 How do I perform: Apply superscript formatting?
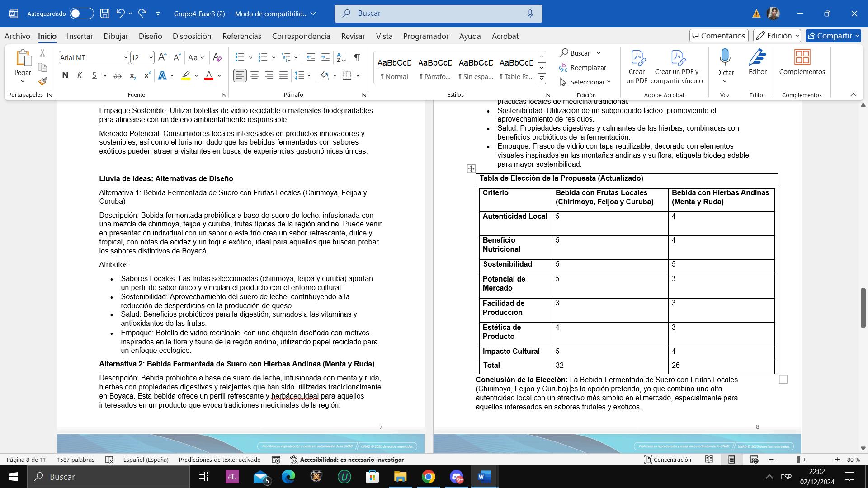click(147, 75)
